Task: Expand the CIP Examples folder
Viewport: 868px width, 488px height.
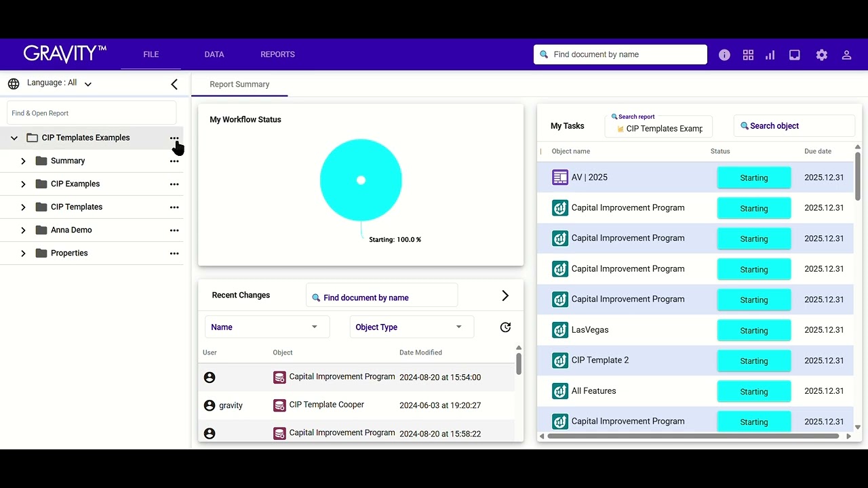Action: pyautogui.click(x=23, y=184)
